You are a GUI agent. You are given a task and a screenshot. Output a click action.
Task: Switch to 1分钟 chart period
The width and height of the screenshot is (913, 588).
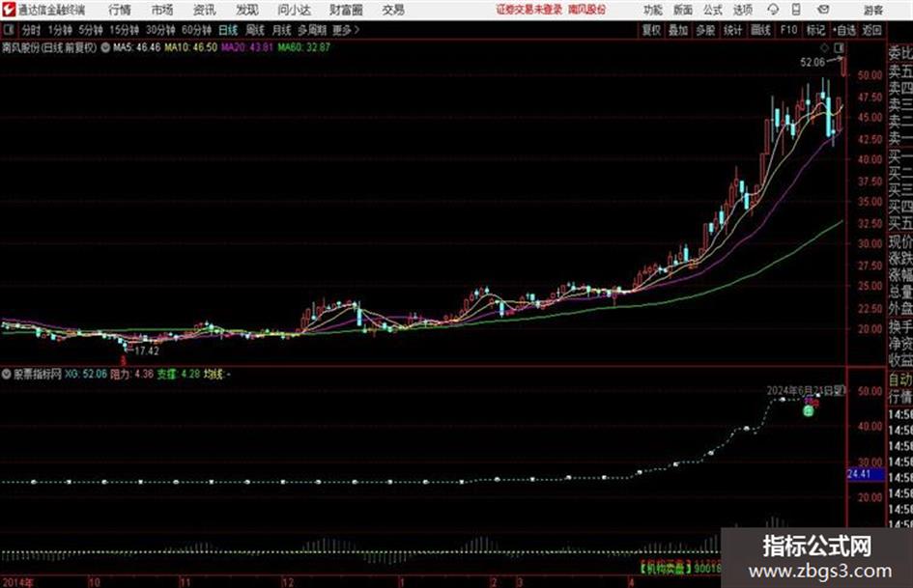point(60,30)
